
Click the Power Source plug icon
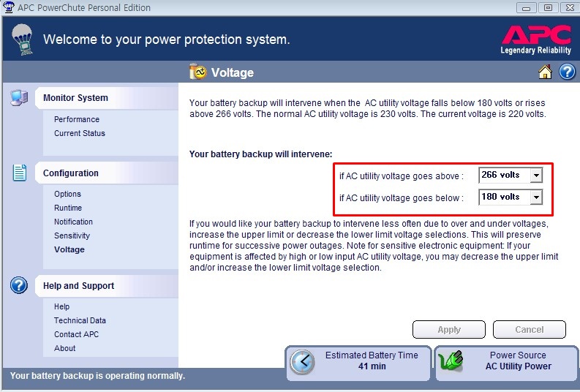(x=451, y=361)
